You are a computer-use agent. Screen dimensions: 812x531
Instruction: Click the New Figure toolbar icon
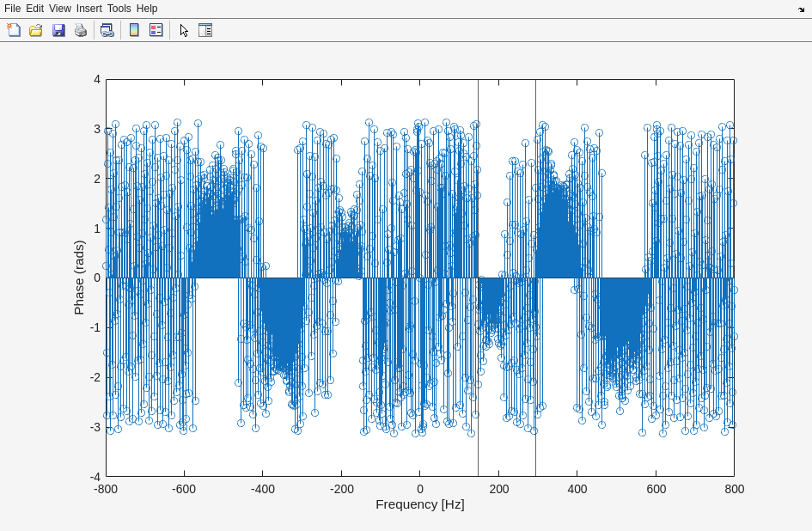14,30
